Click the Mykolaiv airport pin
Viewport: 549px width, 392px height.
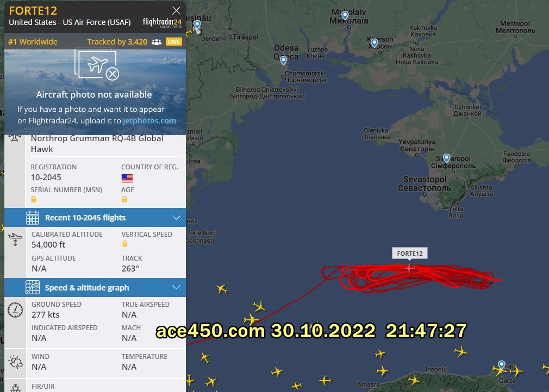345,15
